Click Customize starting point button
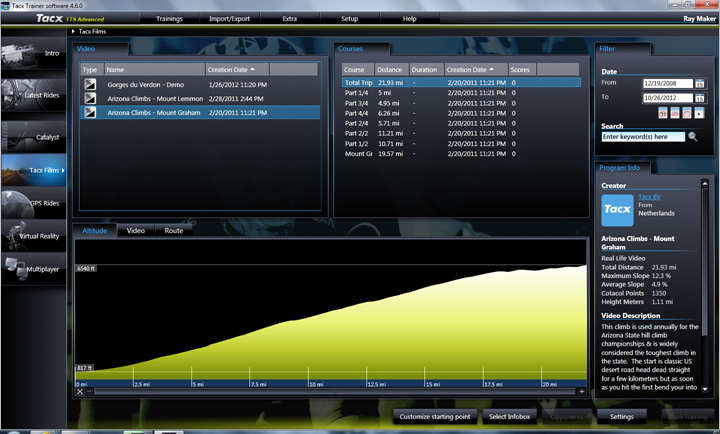The width and height of the screenshot is (720, 434). tap(435, 417)
